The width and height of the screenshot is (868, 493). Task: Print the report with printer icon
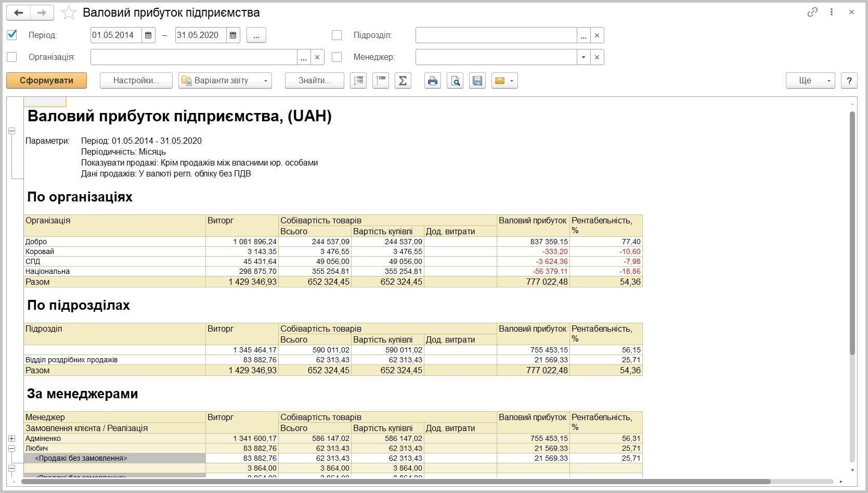tap(433, 81)
